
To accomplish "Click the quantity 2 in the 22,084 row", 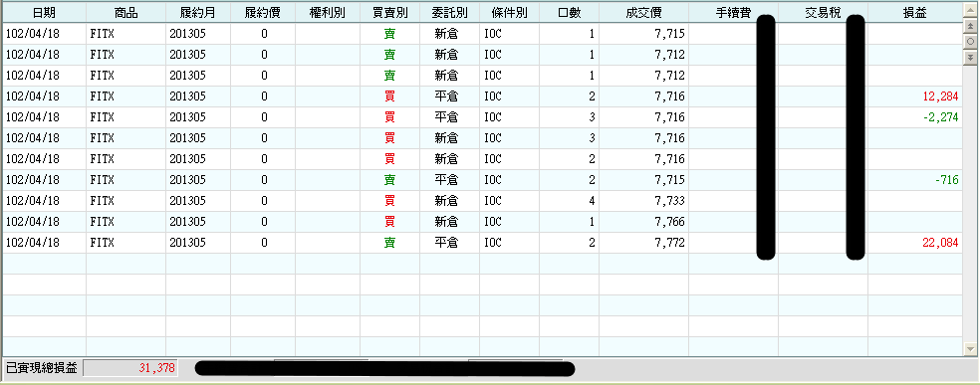I will [x=592, y=243].
